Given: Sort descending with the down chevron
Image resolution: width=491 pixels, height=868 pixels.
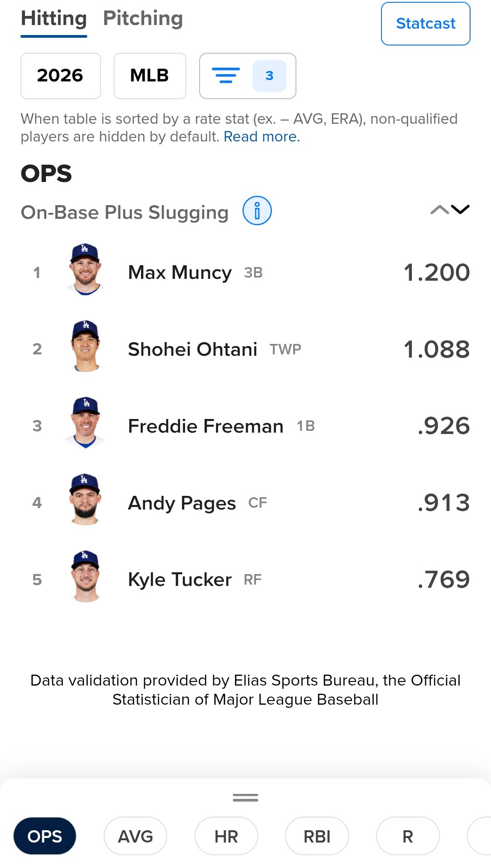Looking at the screenshot, I should (x=460, y=209).
